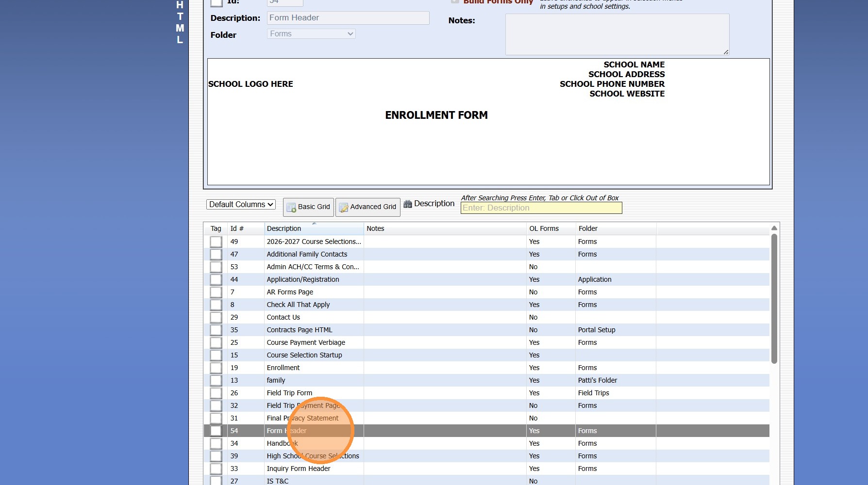Sort by the Folder column header

click(x=616, y=228)
